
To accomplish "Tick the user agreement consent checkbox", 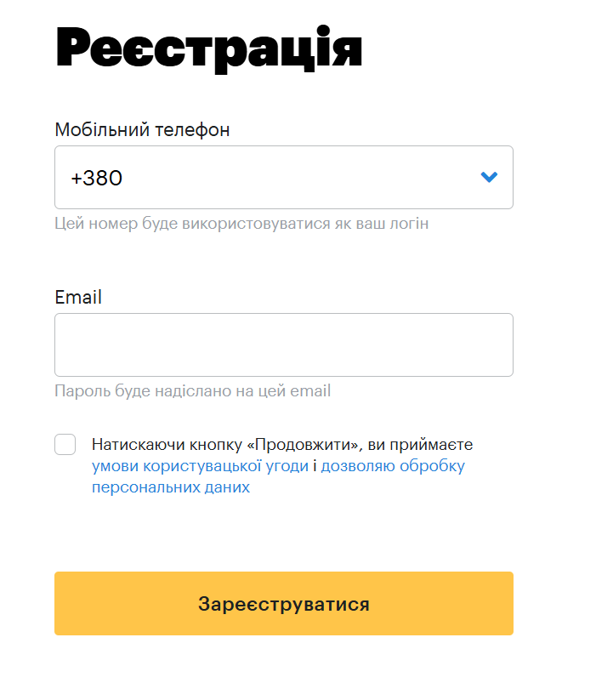I will click(65, 444).
